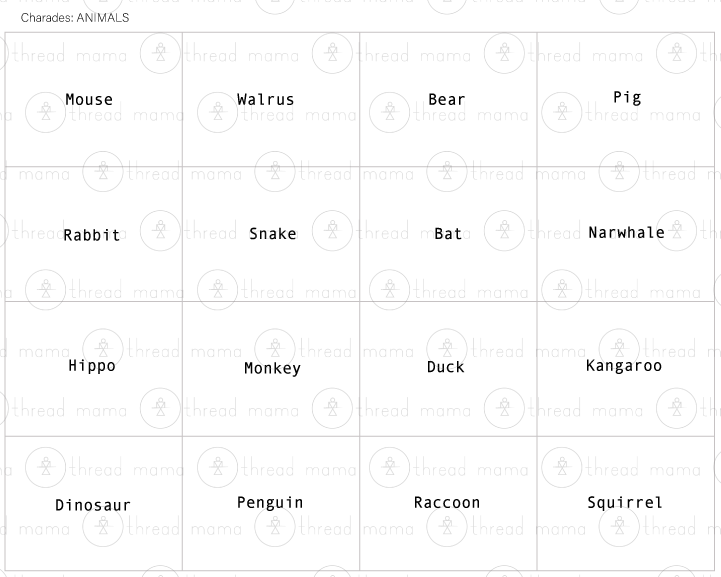Click the Duck card text
Viewport: 721px width, 577px height.
tap(446, 367)
